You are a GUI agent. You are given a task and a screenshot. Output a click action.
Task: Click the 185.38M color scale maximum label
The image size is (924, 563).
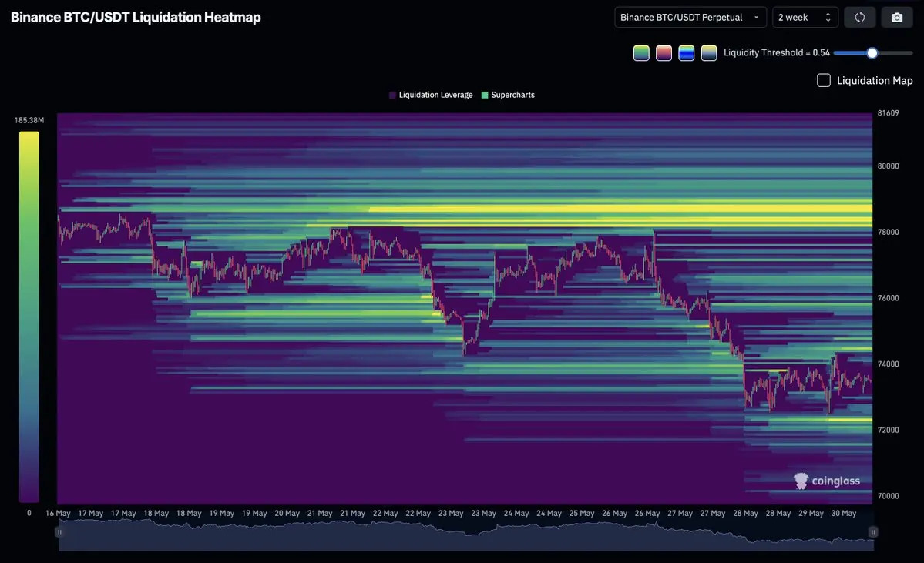point(29,120)
